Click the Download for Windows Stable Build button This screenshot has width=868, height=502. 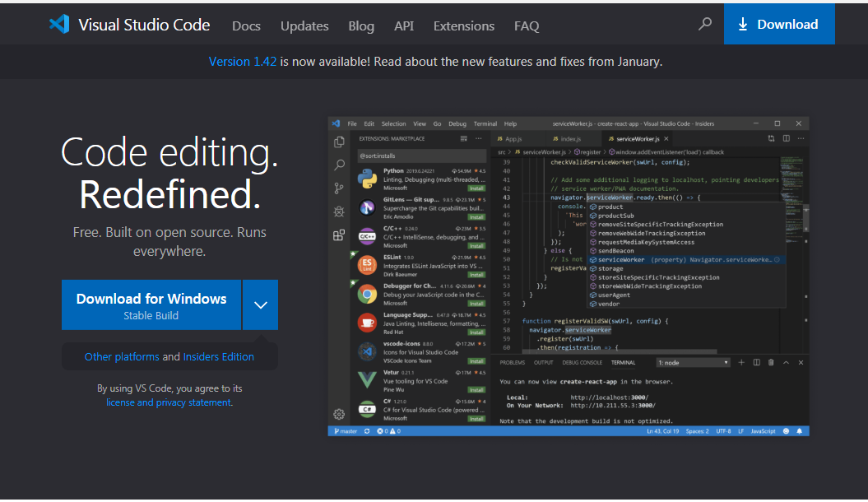pyautogui.click(x=151, y=305)
